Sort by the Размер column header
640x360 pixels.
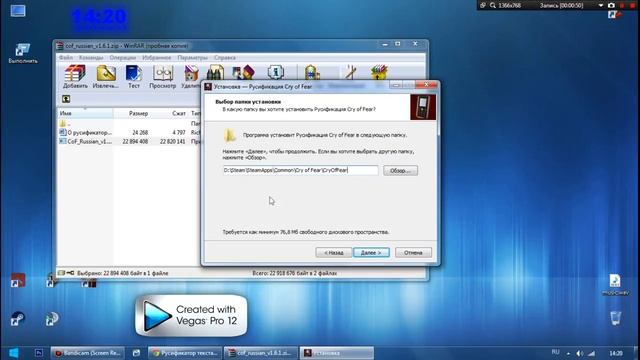pyautogui.click(x=131, y=113)
